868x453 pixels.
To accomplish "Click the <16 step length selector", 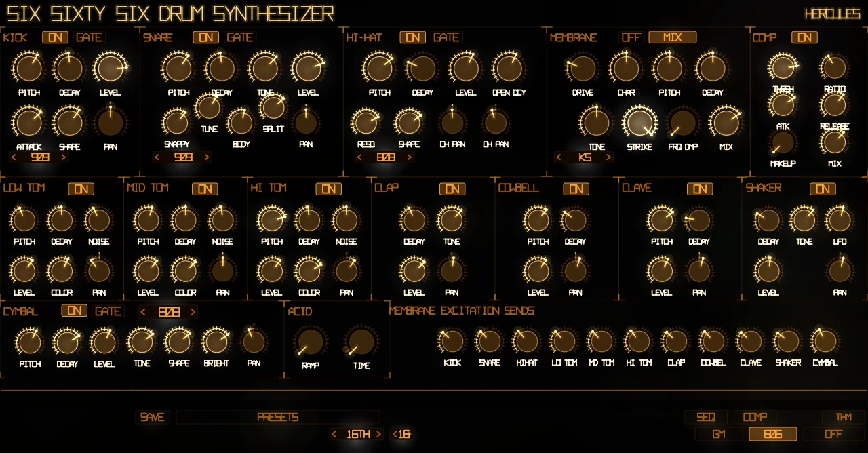I will 401,435.
